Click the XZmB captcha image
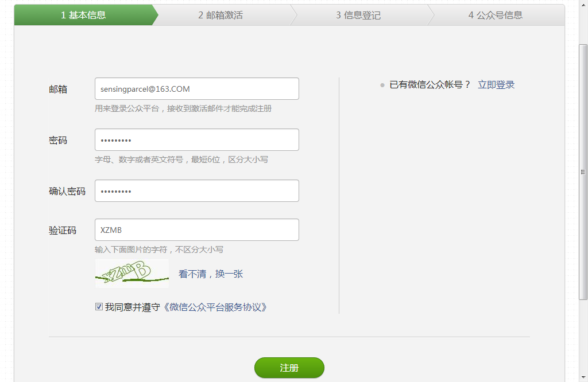The height and width of the screenshot is (382, 588). point(132,274)
